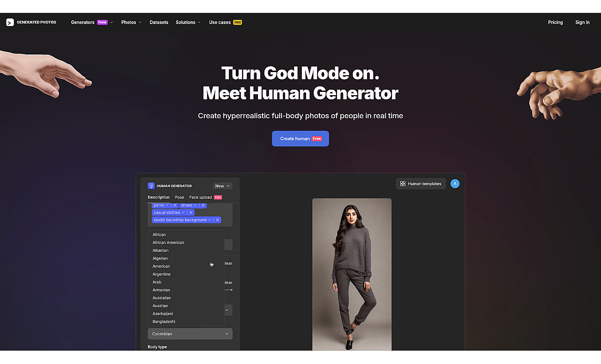Remove the pants tag

pyautogui.click(x=175, y=205)
